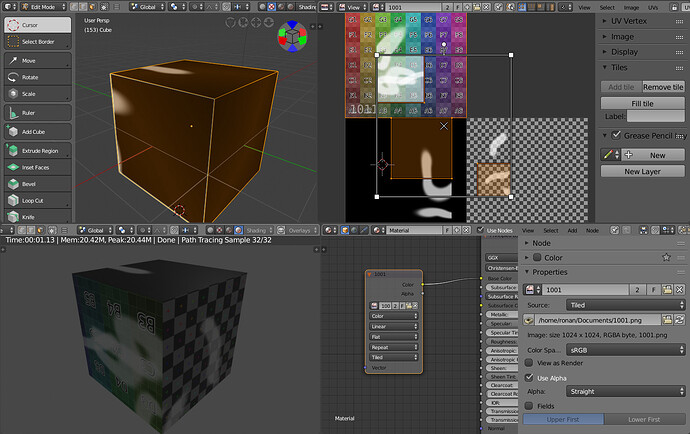The width and height of the screenshot is (690, 434).
Task: Select the Loop Cut tool
Action: tap(38, 201)
